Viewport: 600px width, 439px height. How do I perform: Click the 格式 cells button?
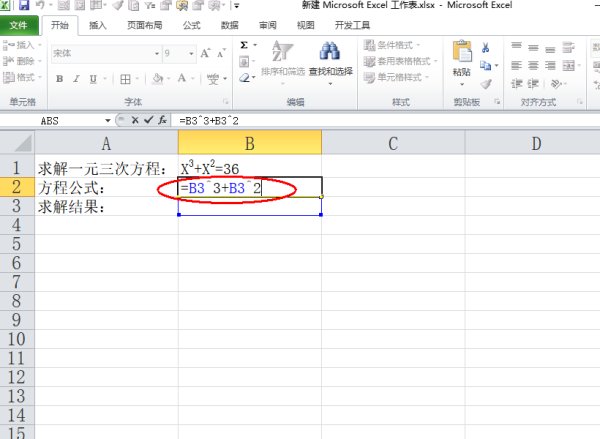tap(21, 77)
